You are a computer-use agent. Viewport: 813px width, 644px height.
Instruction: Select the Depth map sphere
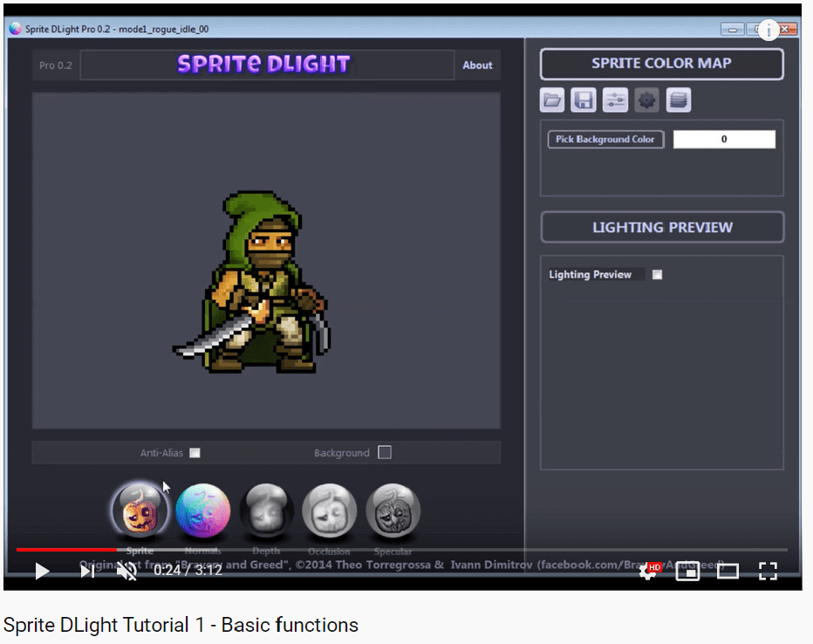tap(267, 510)
